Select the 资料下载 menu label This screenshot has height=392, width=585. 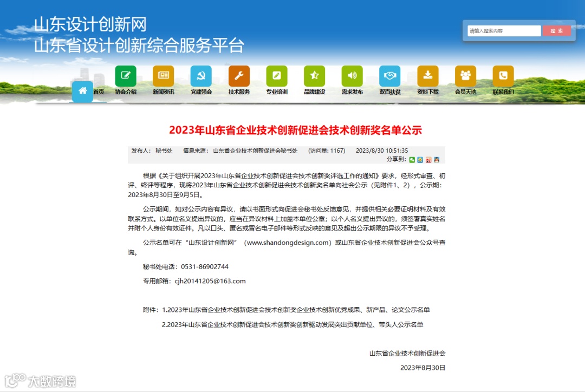pyautogui.click(x=428, y=92)
